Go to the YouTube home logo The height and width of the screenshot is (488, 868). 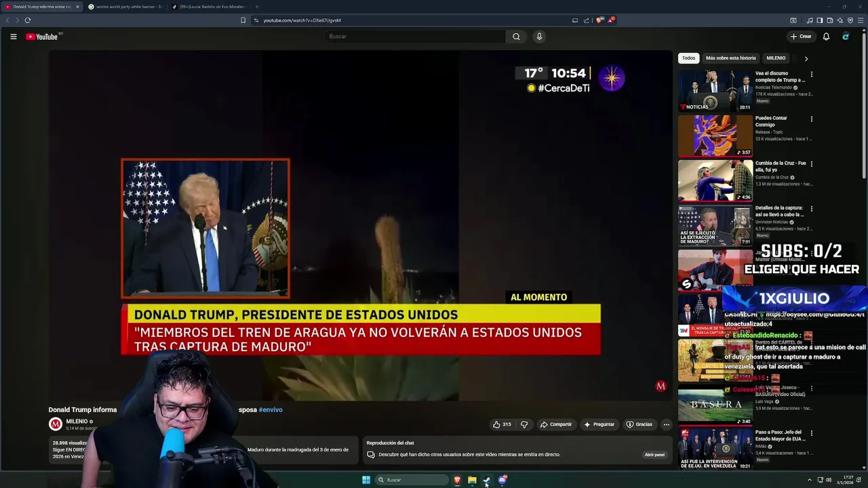coord(42,37)
